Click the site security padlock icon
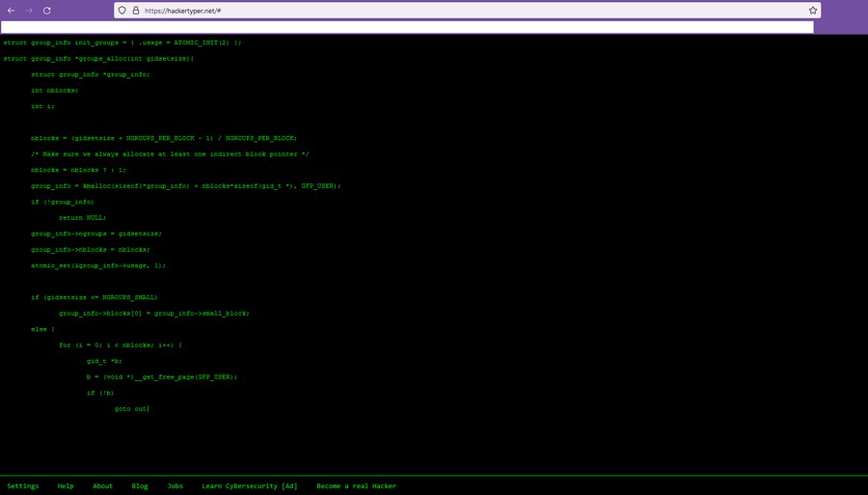The height and width of the screenshot is (495, 868). [134, 10]
